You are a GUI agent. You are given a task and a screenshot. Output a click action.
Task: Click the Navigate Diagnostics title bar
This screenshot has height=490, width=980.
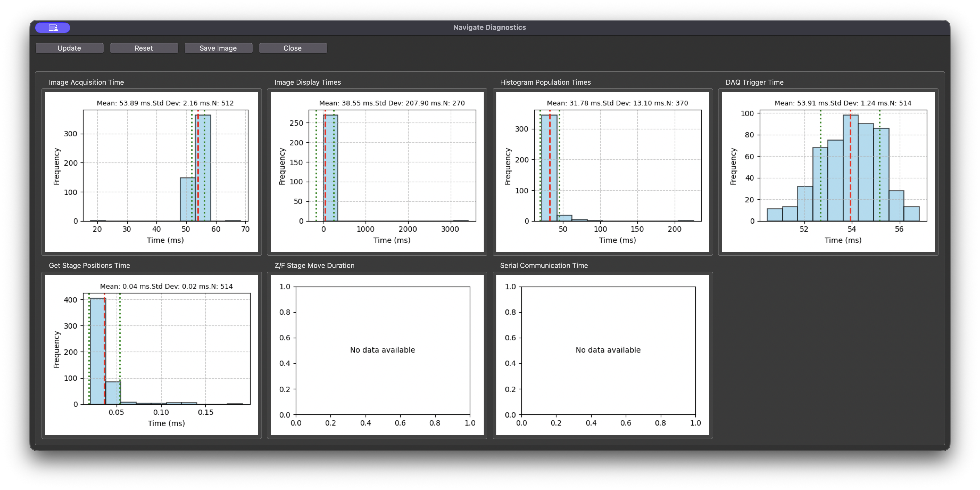point(490,27)
